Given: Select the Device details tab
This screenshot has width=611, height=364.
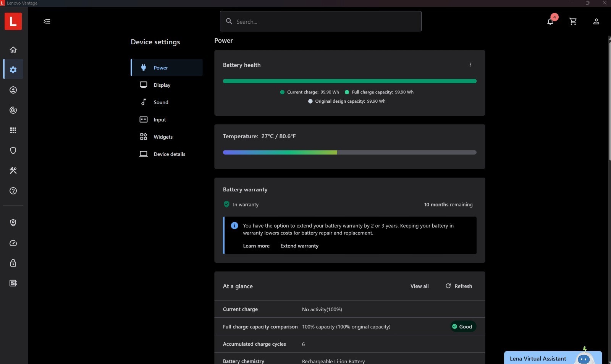Looking at the screenshot, I should [x=167, y=154].
